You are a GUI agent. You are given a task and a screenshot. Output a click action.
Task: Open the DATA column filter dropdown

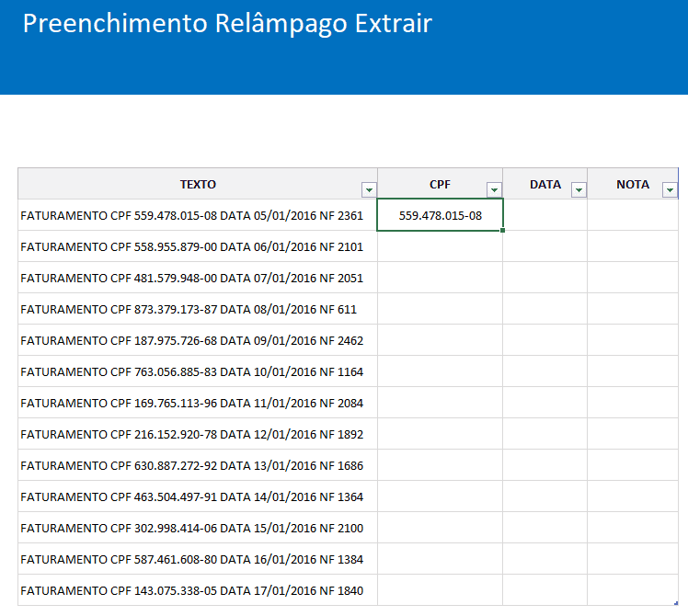[579, 190]
